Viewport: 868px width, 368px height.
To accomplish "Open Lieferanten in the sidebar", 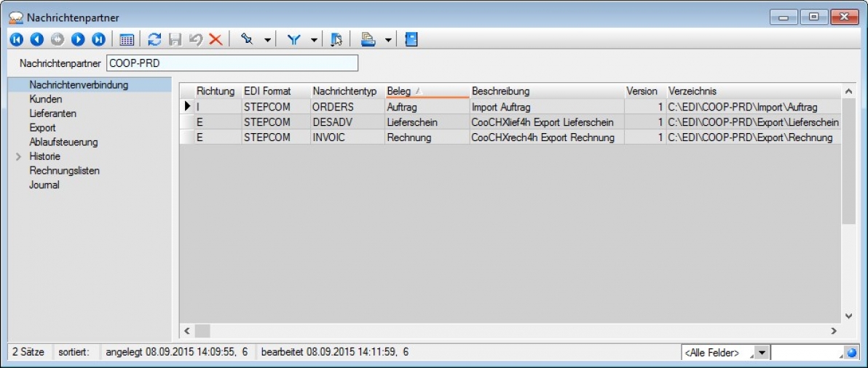I will pyautogui.click(x=52, y=114).
